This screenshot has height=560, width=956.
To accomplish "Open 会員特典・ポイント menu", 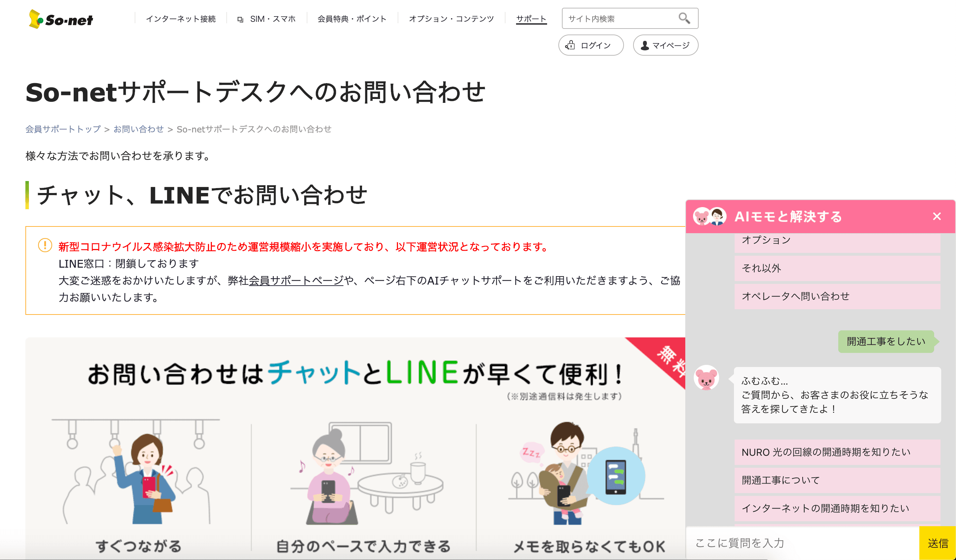I will 352,19.
